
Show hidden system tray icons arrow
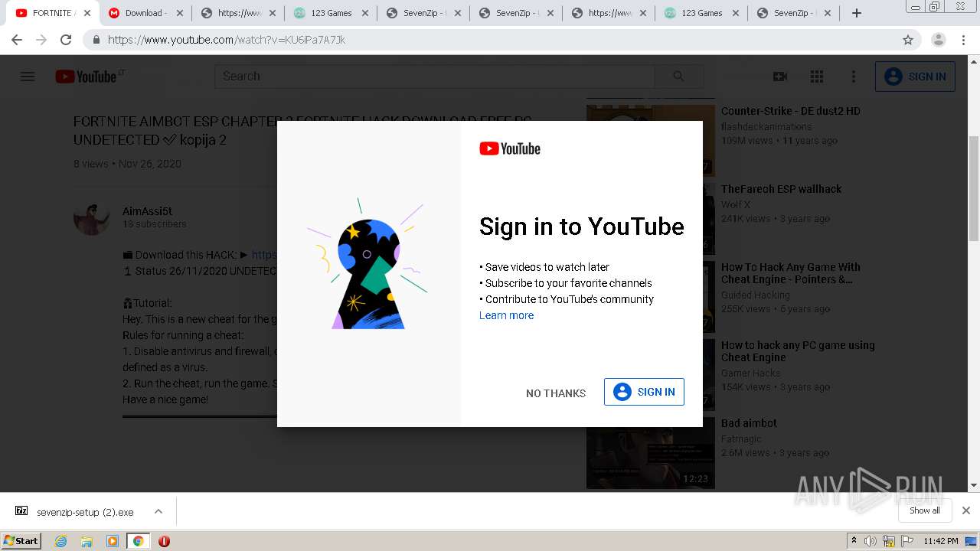coord(854,541)
